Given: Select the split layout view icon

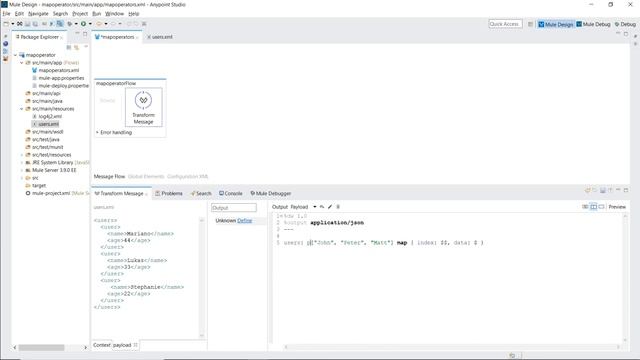Looking at the screenshot, I should (593, 207).
